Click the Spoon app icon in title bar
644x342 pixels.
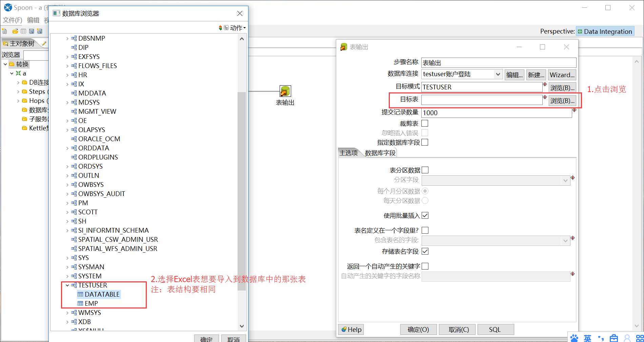pyautogui.click(x=7, y=7)
